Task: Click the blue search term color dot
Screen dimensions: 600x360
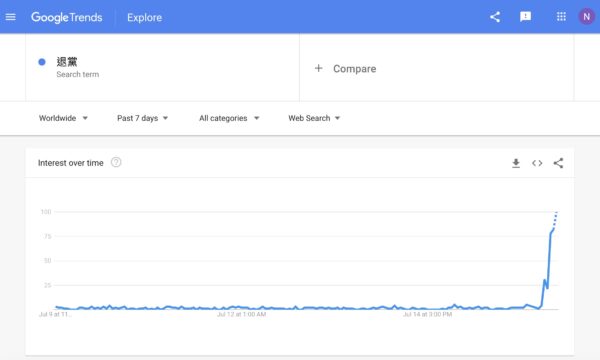Action: [42, 62]
